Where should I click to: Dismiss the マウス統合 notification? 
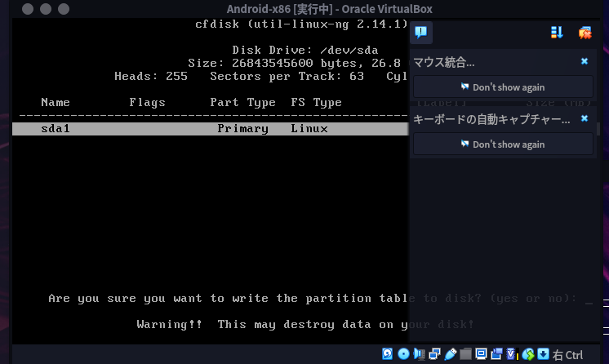585,61
